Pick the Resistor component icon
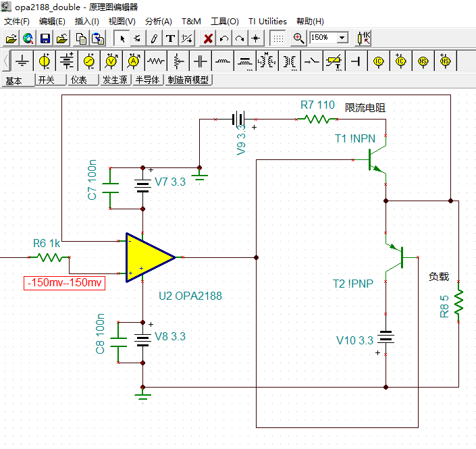The height and width of the screenshot is (449, 476). 156,61
